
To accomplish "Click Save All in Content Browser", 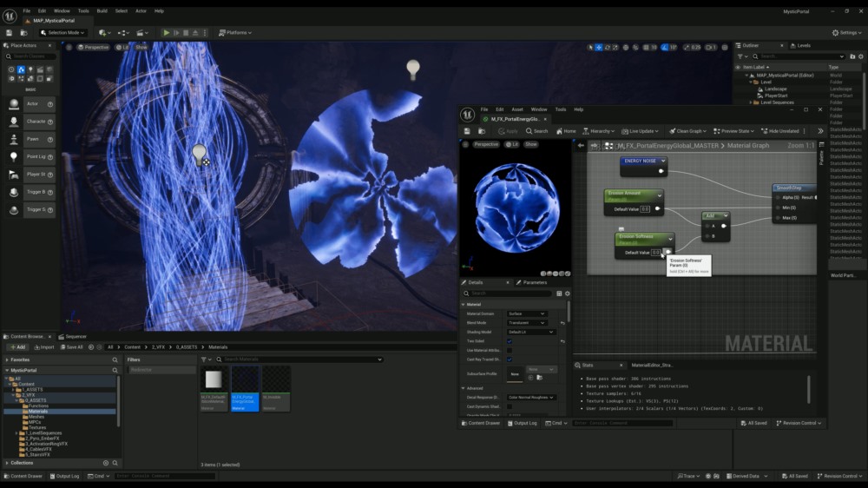I will 71,347.
